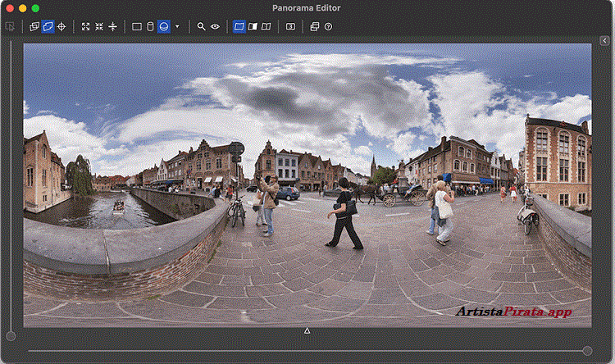Click the crosshair set center point tool
Screen dimensions: 615x364
click(62, 26)
